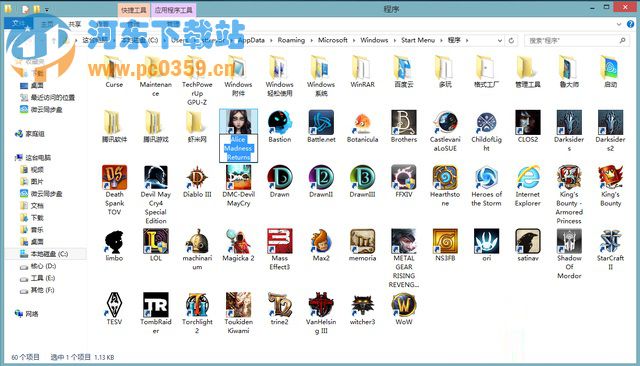Select the King's Bounty - Armored Princess shortcut
The image size is (640, 366).
569,177
